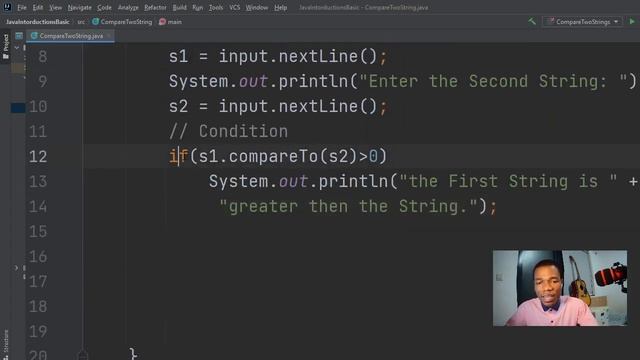Image resolution: width=640 pixels, height=360 pixels.
Task: Open the Help menu
Action: [x=280, y=7]
